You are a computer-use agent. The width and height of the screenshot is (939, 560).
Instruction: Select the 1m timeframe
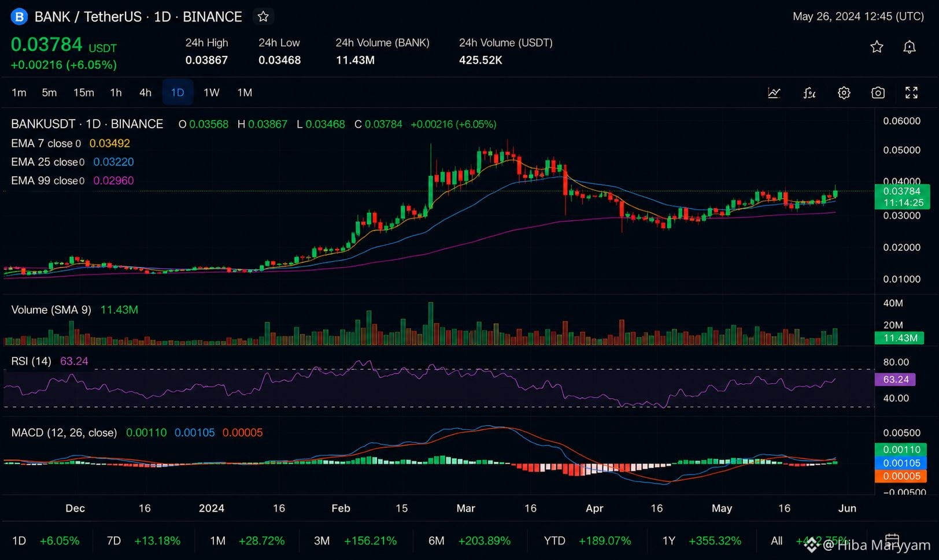click(x=19, y=92)
